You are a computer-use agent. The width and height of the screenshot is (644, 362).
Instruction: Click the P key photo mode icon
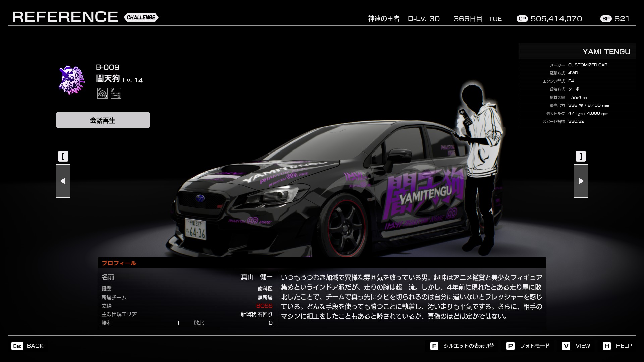510,346
